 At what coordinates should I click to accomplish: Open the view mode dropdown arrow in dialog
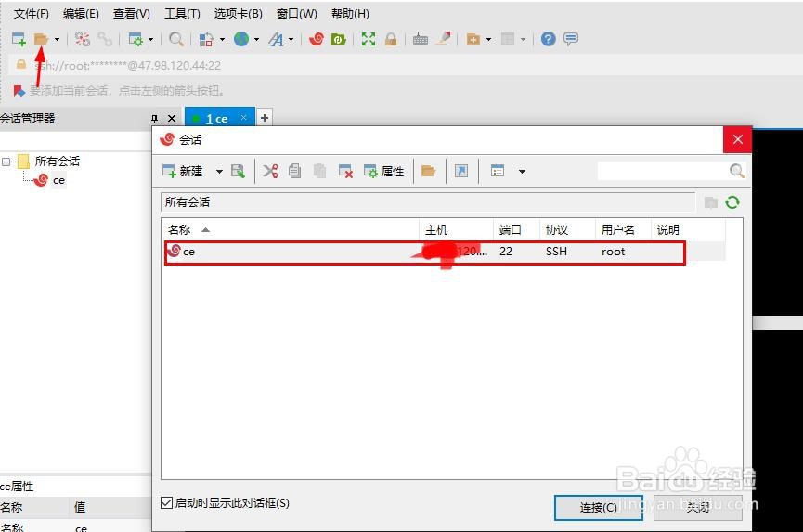point(522,172)
